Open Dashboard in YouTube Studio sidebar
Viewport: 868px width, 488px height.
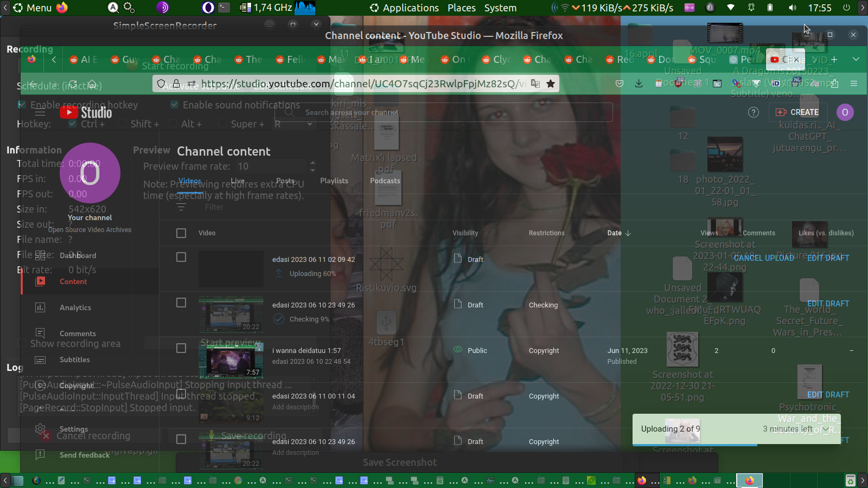[x=78, y=255]
